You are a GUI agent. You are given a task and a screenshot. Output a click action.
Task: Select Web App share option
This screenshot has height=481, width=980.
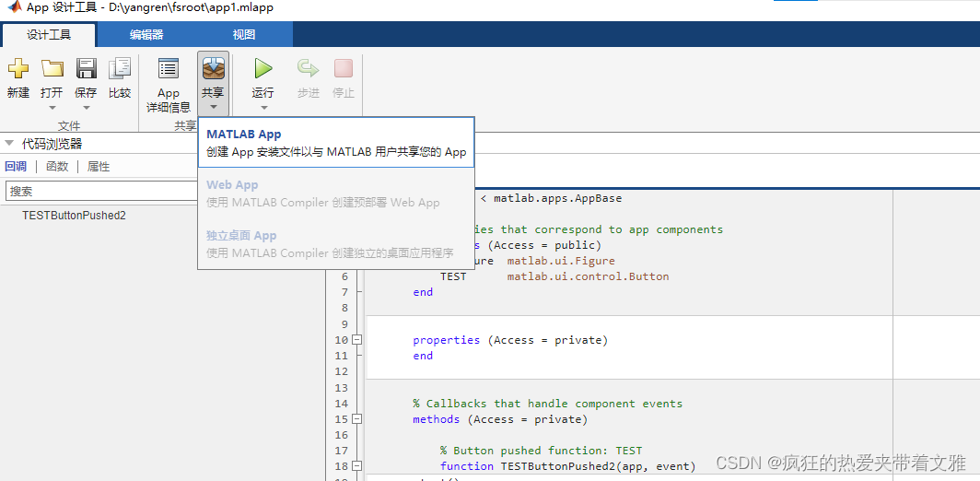[336, 194]
